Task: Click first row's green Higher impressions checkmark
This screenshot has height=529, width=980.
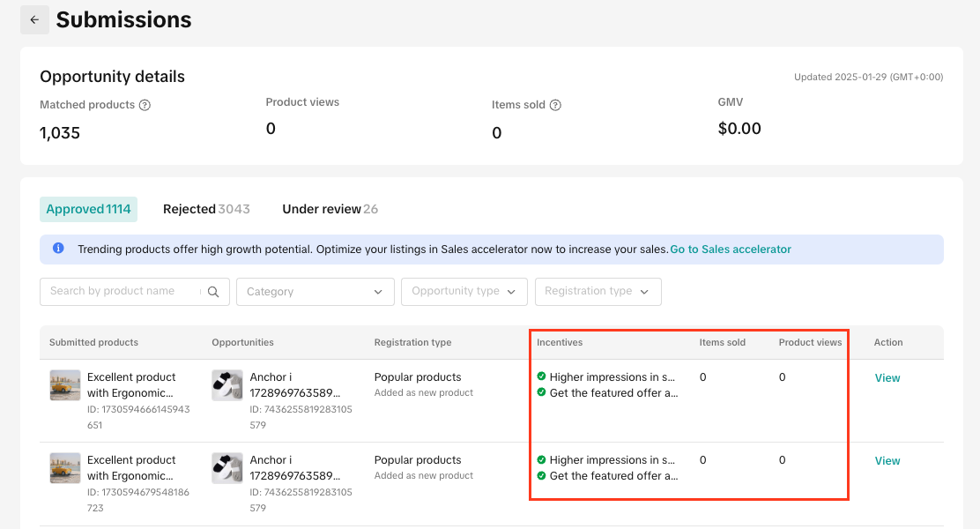Action: coord(541,376)
